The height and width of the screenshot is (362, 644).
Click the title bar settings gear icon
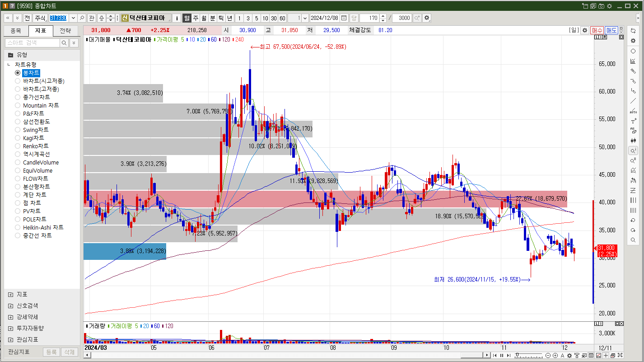coord(609,6)
